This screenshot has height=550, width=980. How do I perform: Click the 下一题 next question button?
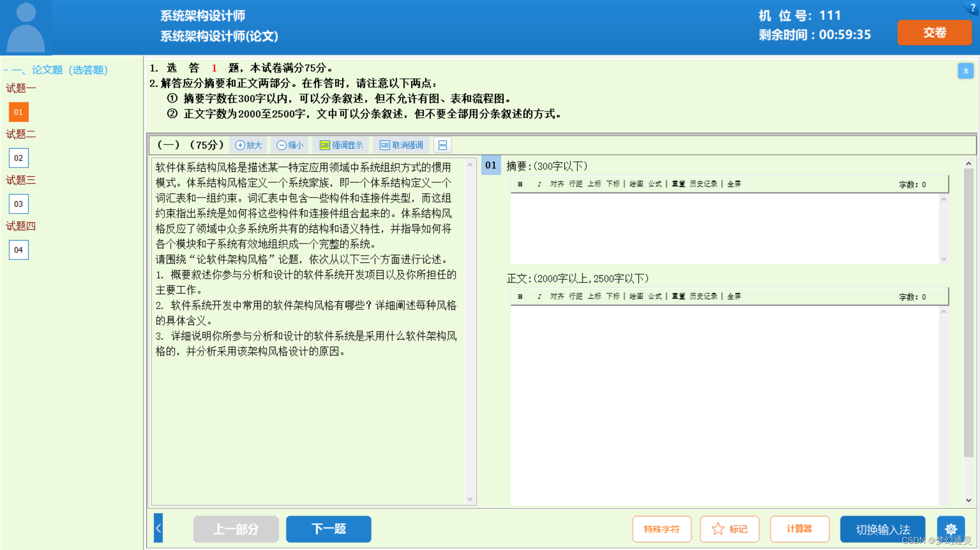tap(328, 529)
